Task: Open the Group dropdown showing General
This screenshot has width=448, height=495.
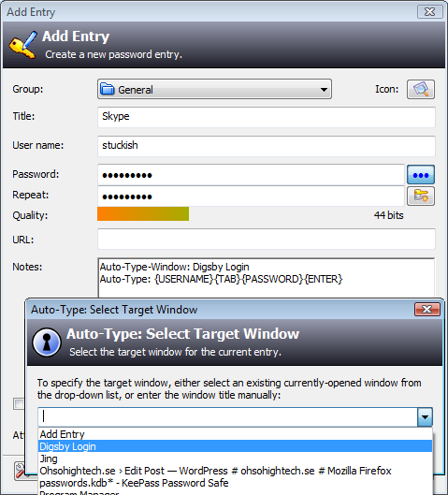Action: (x=214, y=89)
